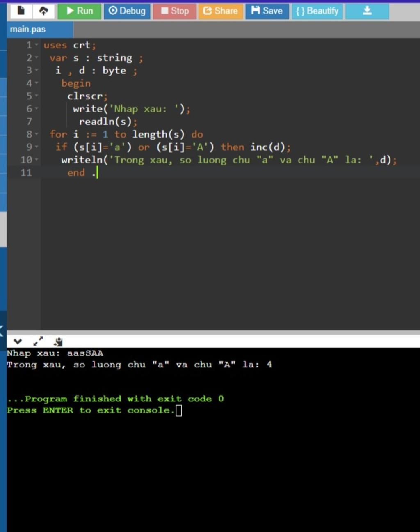
Task: Expand console to full screen
Action: pyautogui.click(x=38, y=341)
